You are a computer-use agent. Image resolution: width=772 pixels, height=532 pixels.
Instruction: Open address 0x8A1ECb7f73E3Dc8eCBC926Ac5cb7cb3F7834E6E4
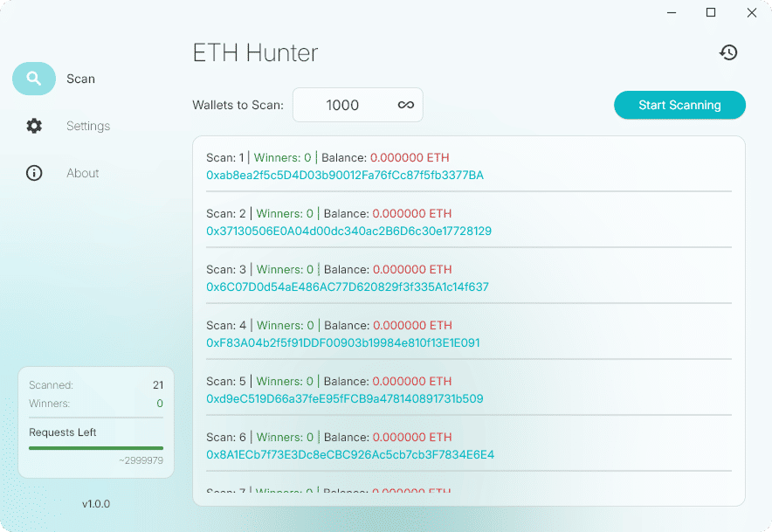pyautogui.click(x=350, y=454)
